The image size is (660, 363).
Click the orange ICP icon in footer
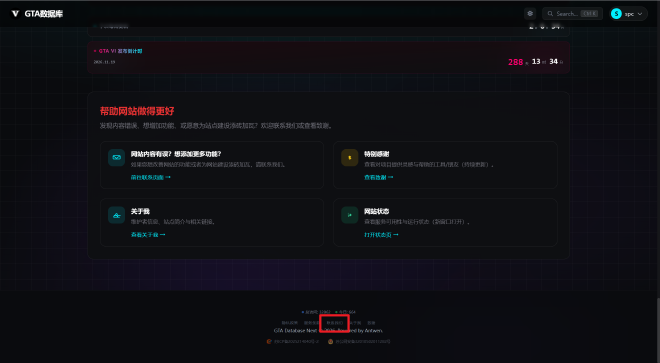pos(269,342)
